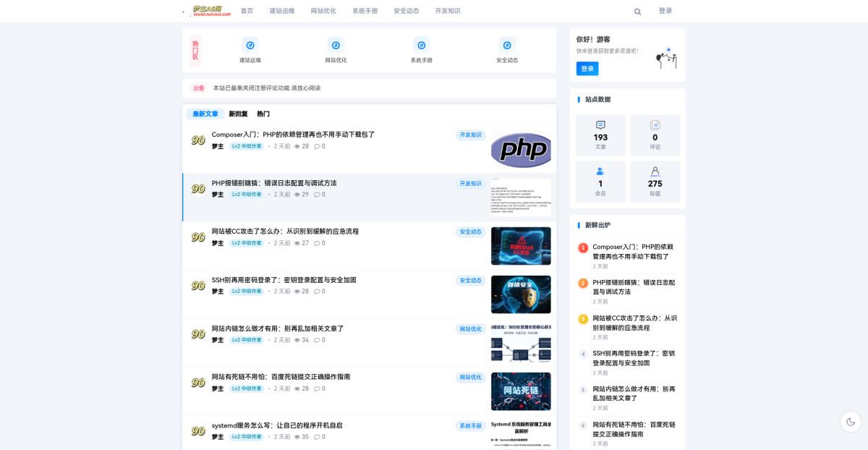Open article 网站被CC攻击了怎么办 title
Viewport: 868px width, 450px height.
[x=285, y=232]
